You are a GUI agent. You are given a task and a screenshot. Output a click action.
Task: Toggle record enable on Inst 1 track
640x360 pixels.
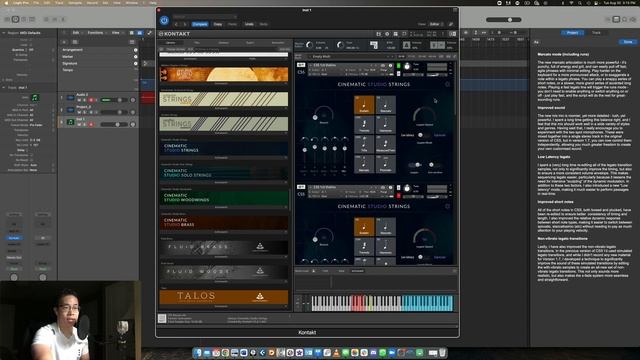[91, 124]
